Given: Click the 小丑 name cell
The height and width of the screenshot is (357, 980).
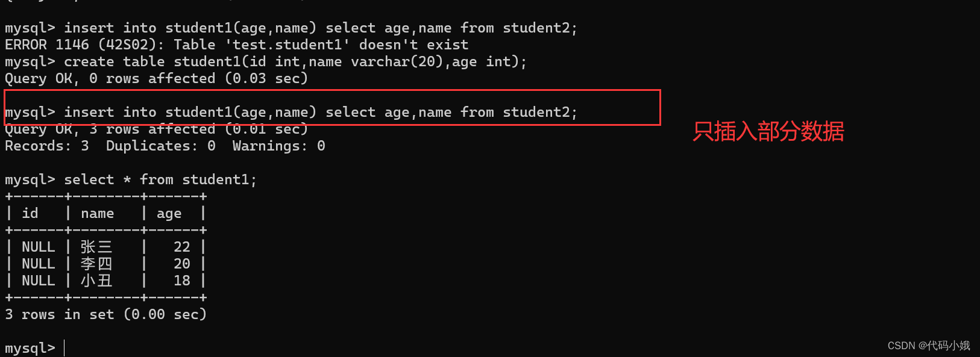Looking at the screenshot, I should coord(96,281).
